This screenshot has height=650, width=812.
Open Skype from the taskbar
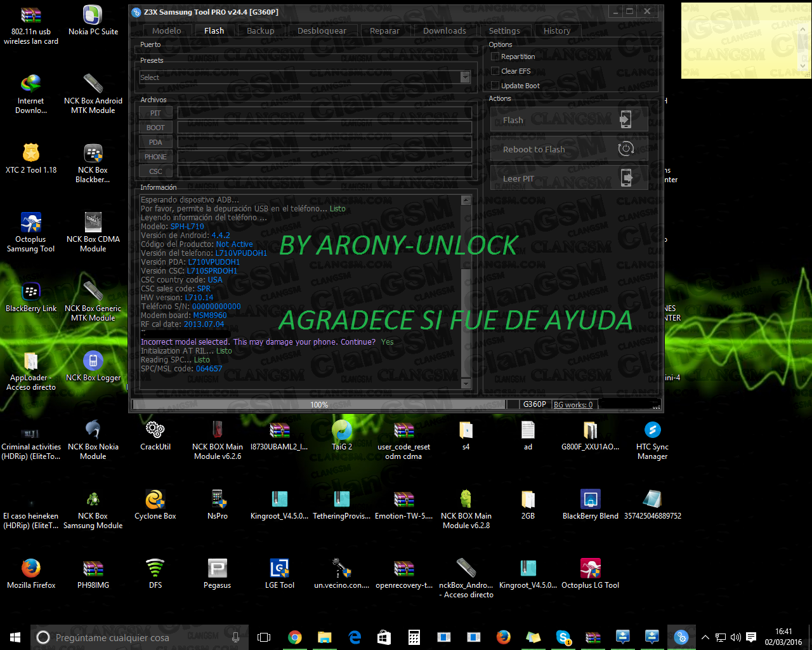[x=563, y=637]
